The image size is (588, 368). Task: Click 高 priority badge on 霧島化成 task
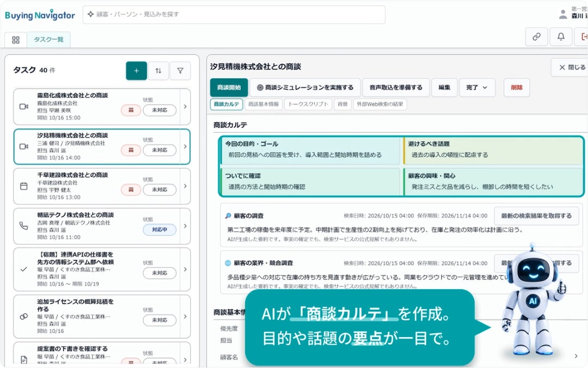coord(131,110)
